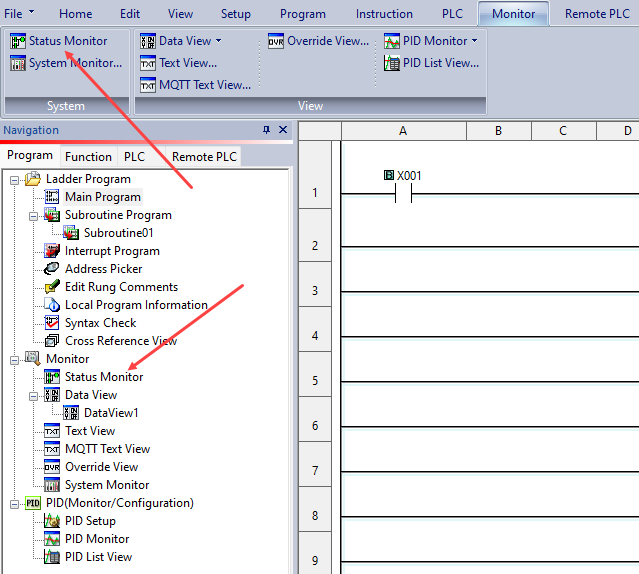Open the Data View dropdown arrow
Image resolution: width=639 pixels, height=574 pixels.
click(x=218, y=41)
